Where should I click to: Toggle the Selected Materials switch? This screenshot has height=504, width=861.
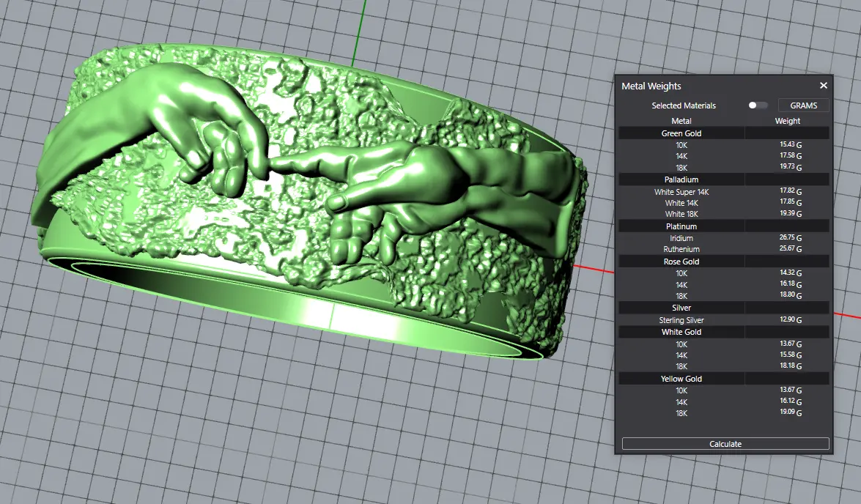(757, 105)
